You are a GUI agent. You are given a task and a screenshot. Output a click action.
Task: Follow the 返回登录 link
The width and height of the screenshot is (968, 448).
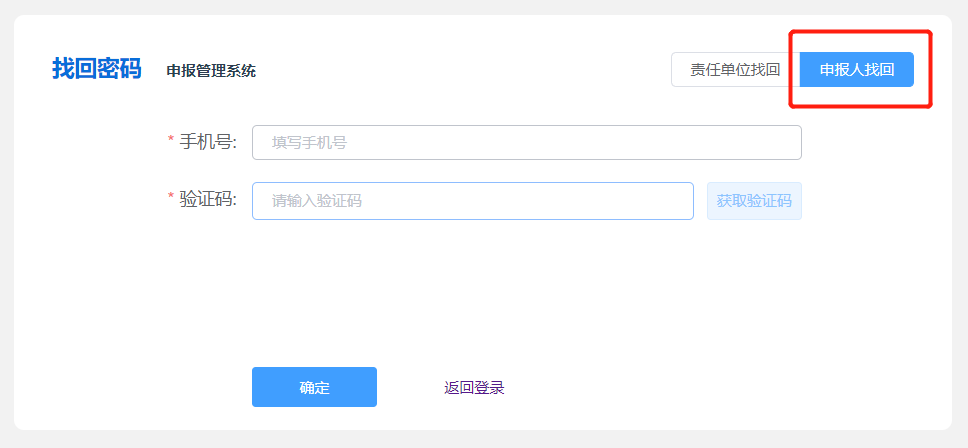coord(474,388)
